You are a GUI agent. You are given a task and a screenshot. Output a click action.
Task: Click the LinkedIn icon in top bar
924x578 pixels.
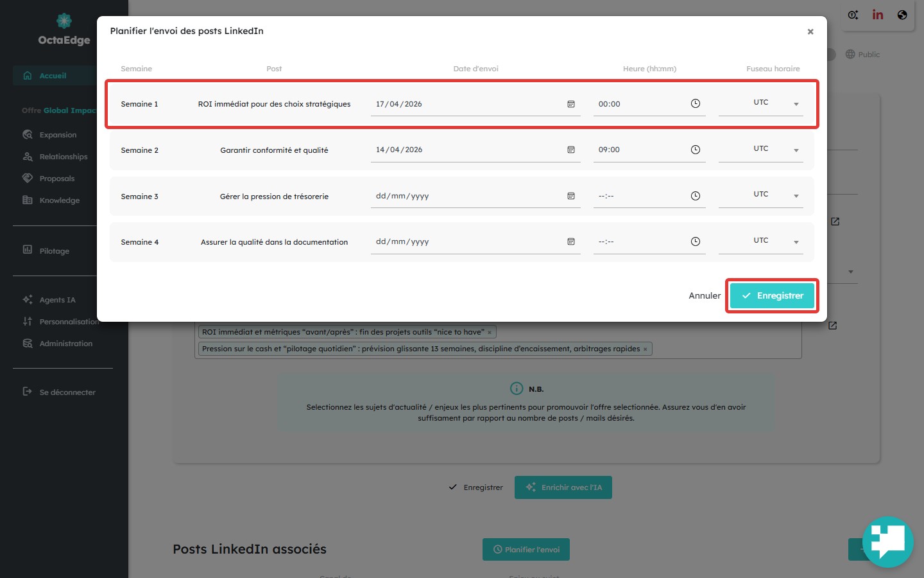(878, 15)
